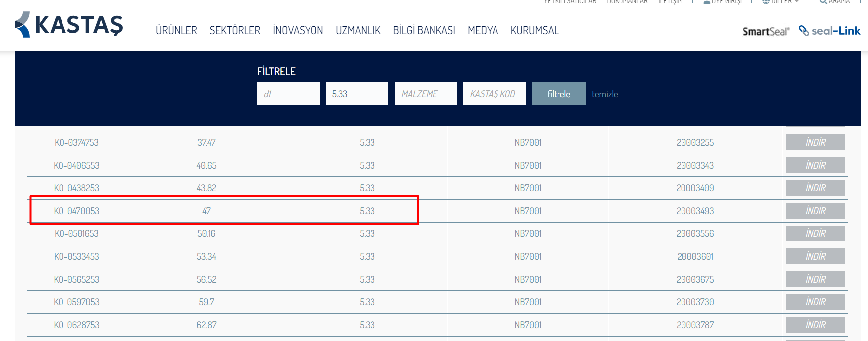
Task: Expand the DİLLER language dropdown arrow
Action: 797,2
